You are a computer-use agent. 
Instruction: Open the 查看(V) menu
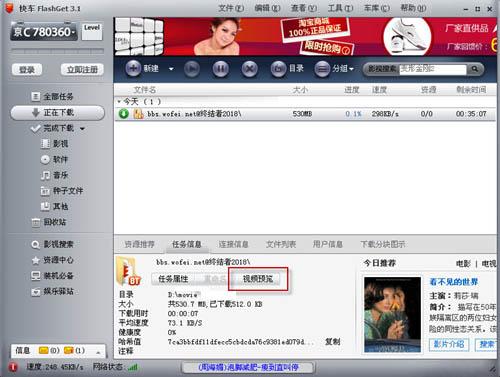[304, 8]
